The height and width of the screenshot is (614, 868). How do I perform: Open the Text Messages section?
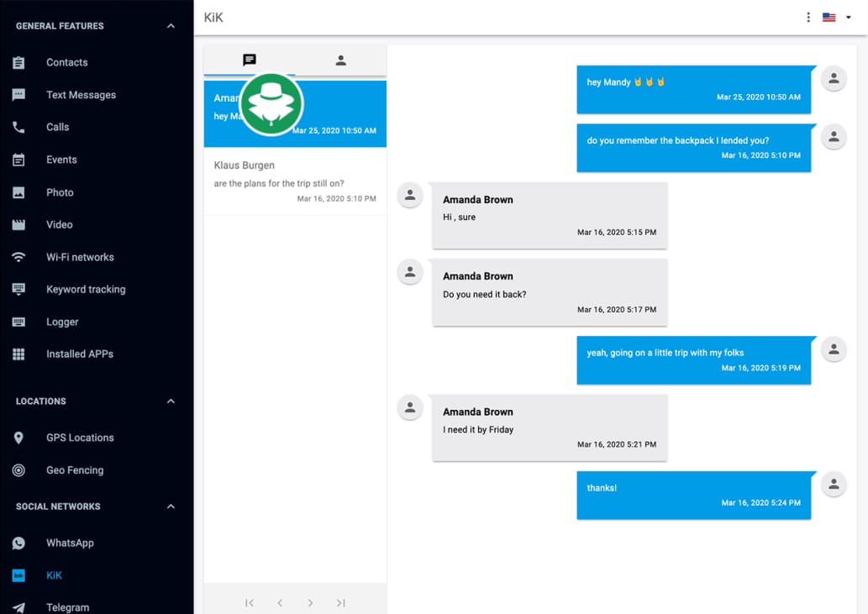80,95
